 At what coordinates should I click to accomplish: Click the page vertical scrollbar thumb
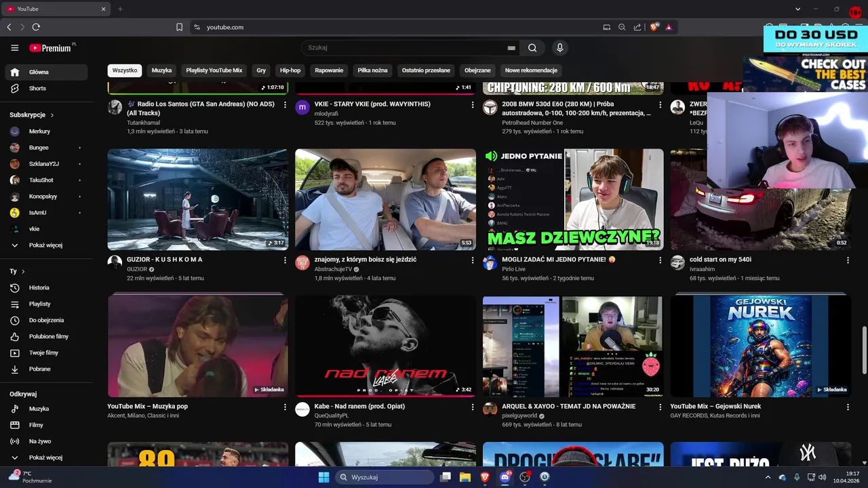(x=864, y=349)
